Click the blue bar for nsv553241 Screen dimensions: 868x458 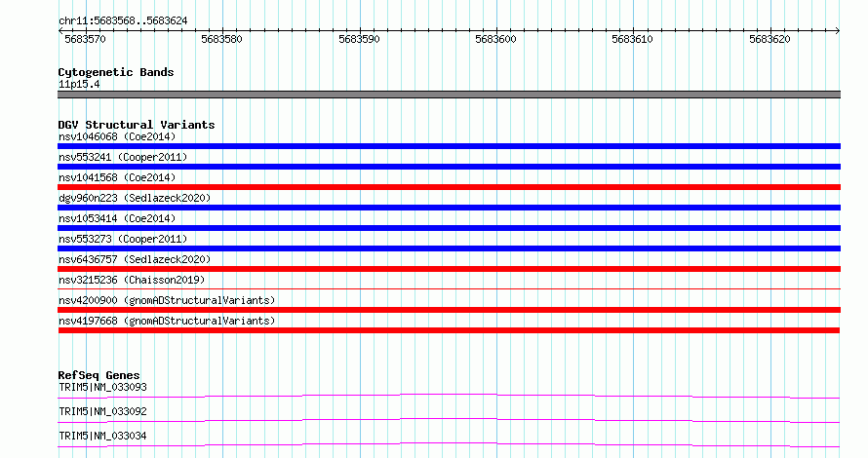pyautogui.click(x=449, y=167)
